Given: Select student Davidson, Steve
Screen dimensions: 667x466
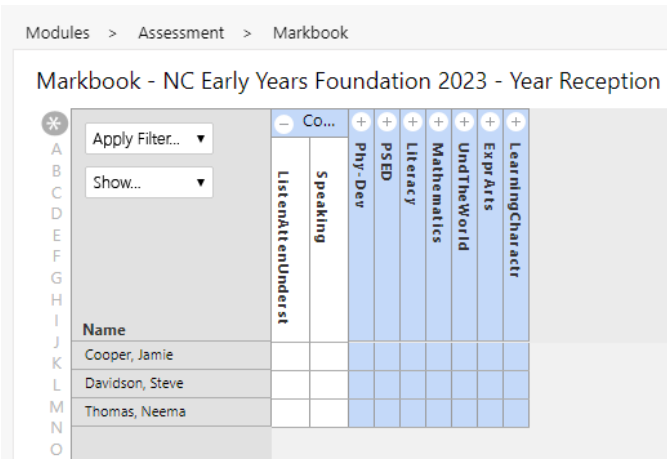Looking at the screenshot, I should pos(133,384).
